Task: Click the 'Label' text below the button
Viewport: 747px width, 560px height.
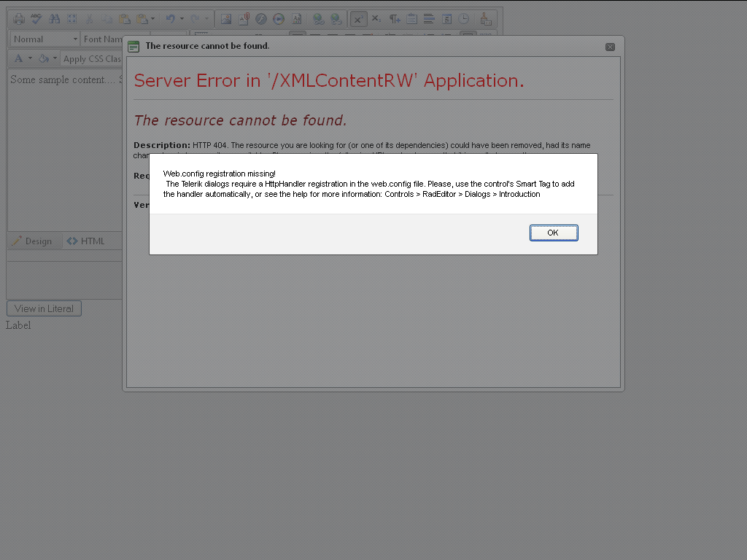Action: pyautogui.click(x=18, y=325)
